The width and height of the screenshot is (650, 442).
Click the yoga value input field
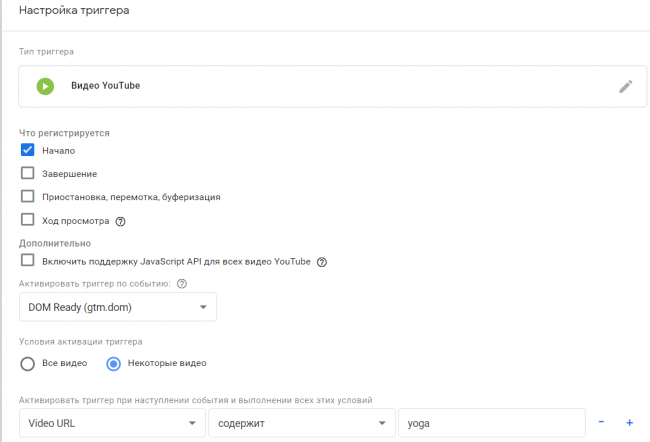click(x=490, y=423)
